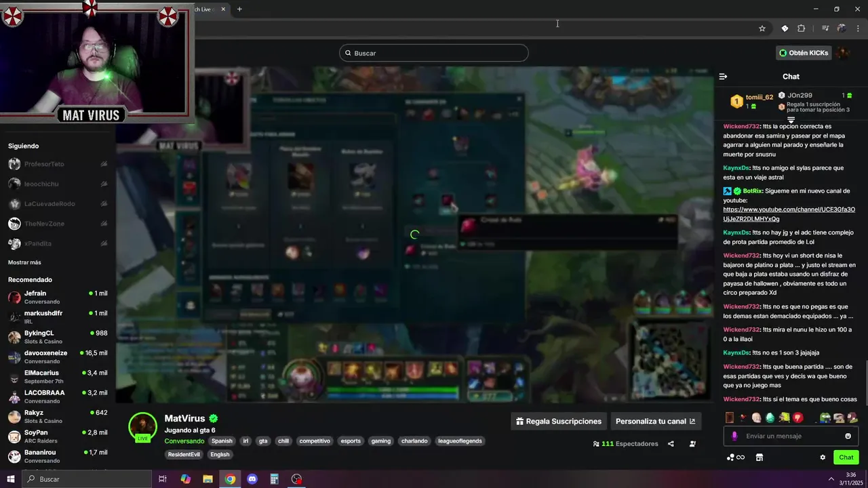Open Copilot from the taskbar
Screen dimensions: 868x488
tap(186, 479)
